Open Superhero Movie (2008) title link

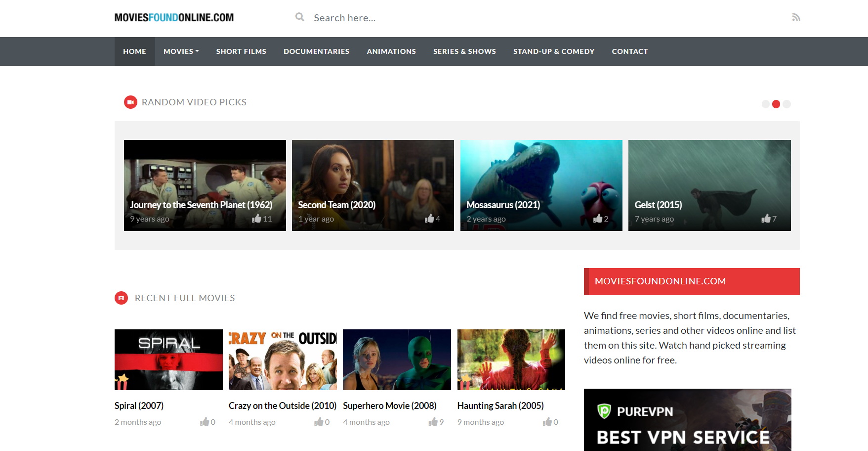point(390,406)
